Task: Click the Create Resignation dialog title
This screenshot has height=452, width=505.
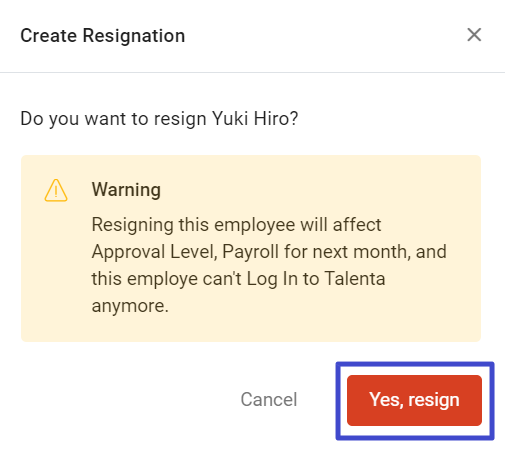Action: [x=103, y=35]
